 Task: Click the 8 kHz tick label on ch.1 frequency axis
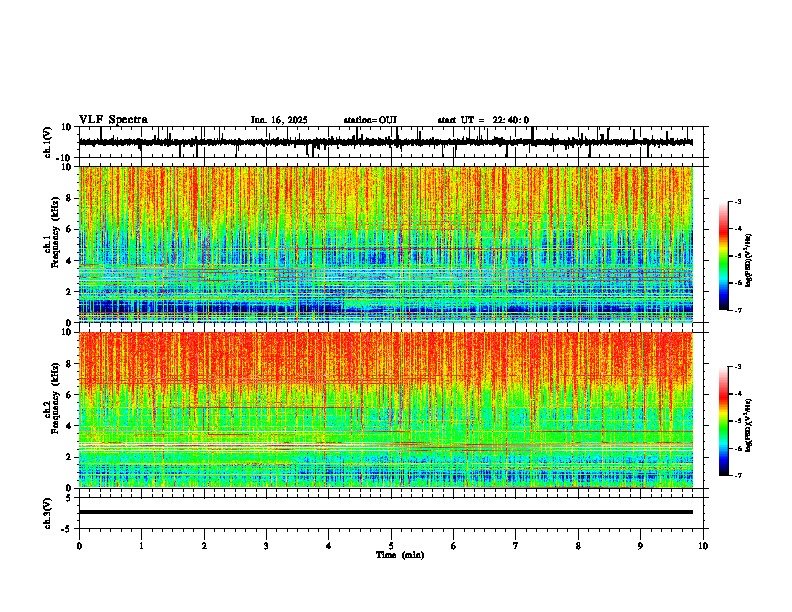[69, 198]
